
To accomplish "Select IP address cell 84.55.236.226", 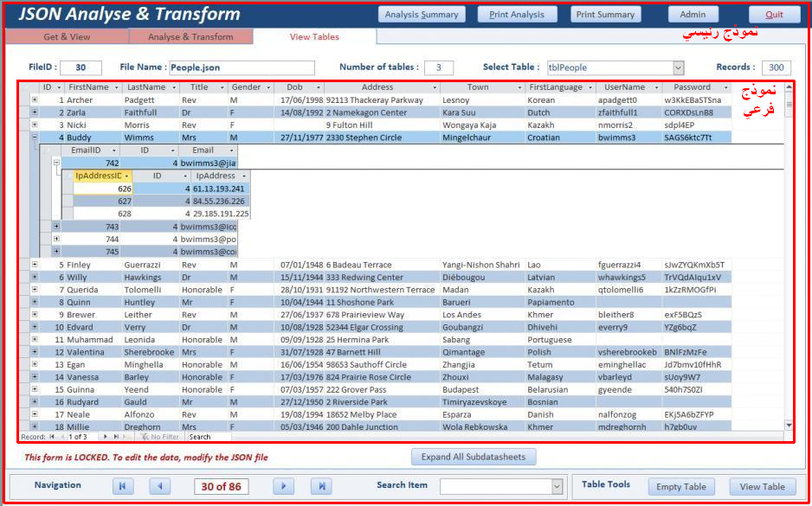I will [220, 202].
